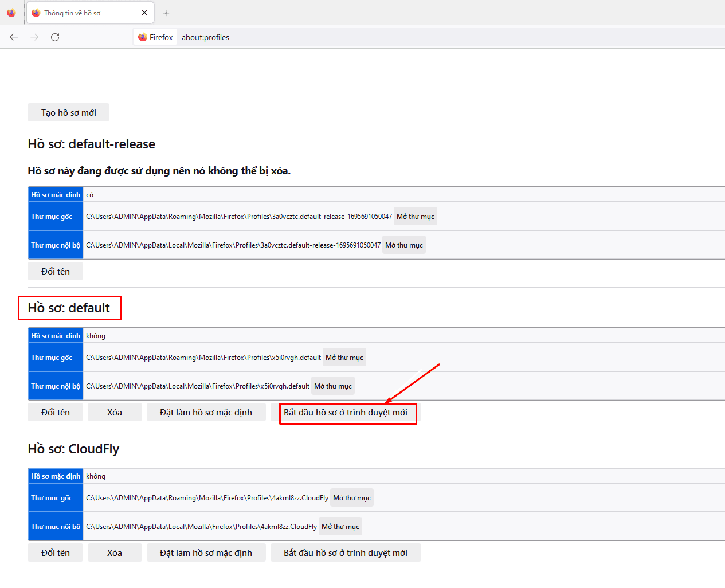Launch CloudFly profile in new browser
This screenshot has height=588, width=725.
(x=346, y=552)
